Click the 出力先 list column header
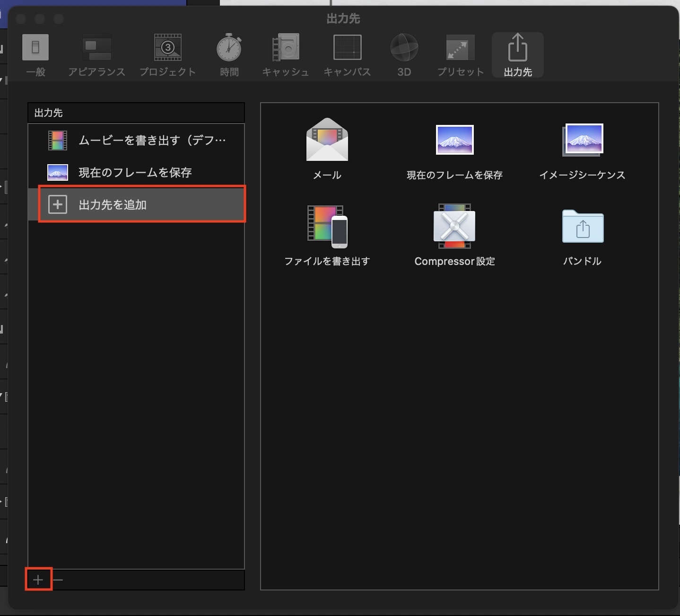Screen dimensions: 680x616 coord(136,113)
